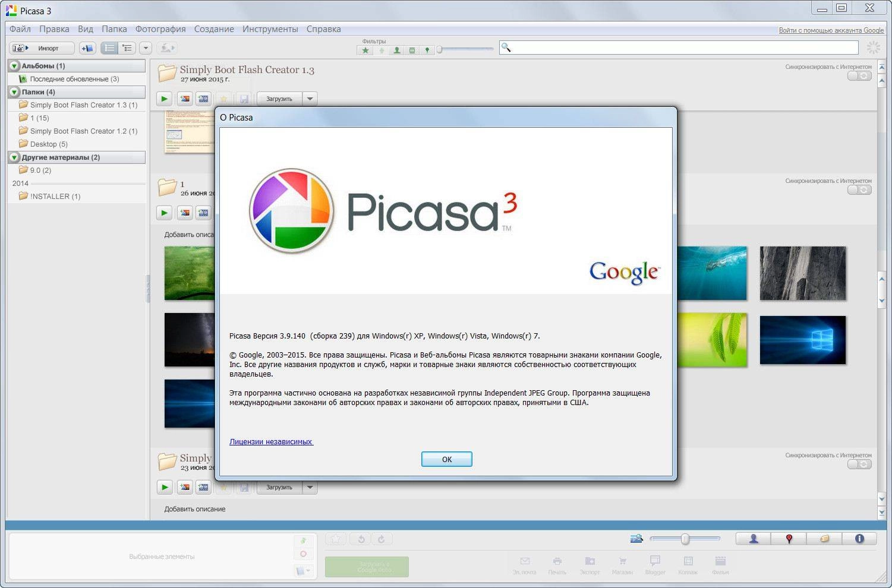Open the Правка menu
892x588 pixels.
(x=54, y=29)
